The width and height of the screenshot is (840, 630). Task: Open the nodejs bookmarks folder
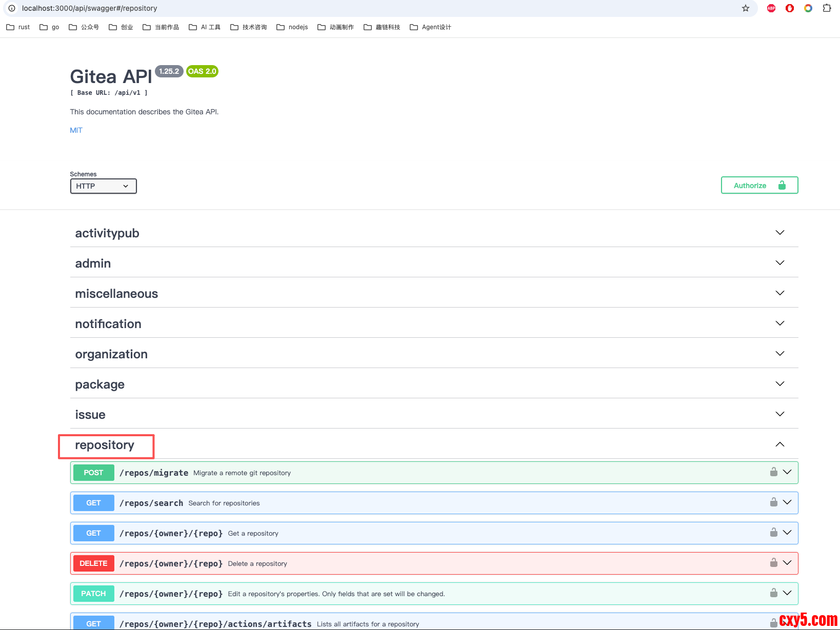tap(292, 27)
